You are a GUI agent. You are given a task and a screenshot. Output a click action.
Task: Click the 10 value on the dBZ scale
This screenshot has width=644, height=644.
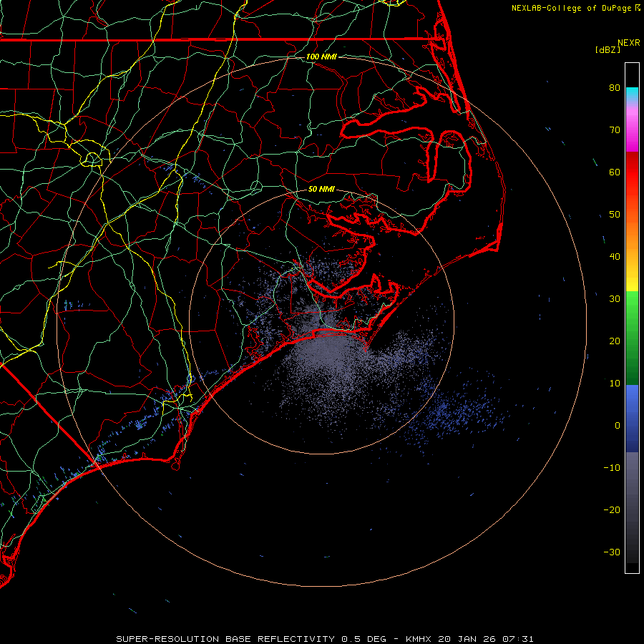point(615,384)
